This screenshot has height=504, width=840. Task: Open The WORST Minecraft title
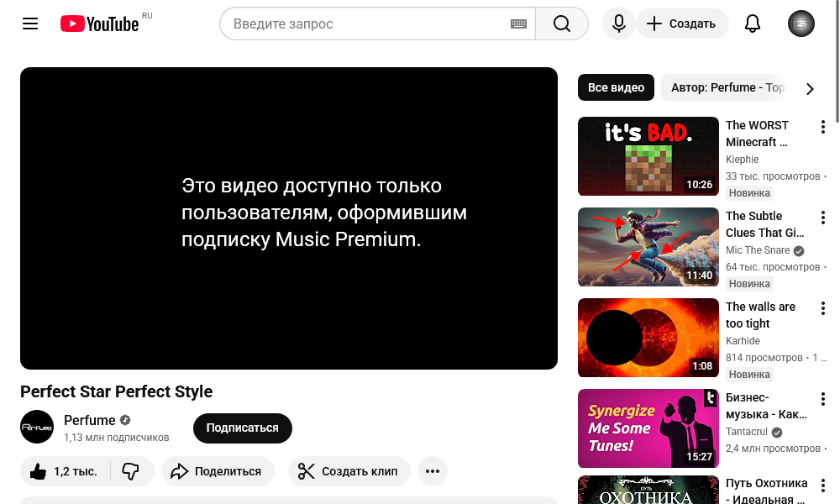(x=757, y=134)
